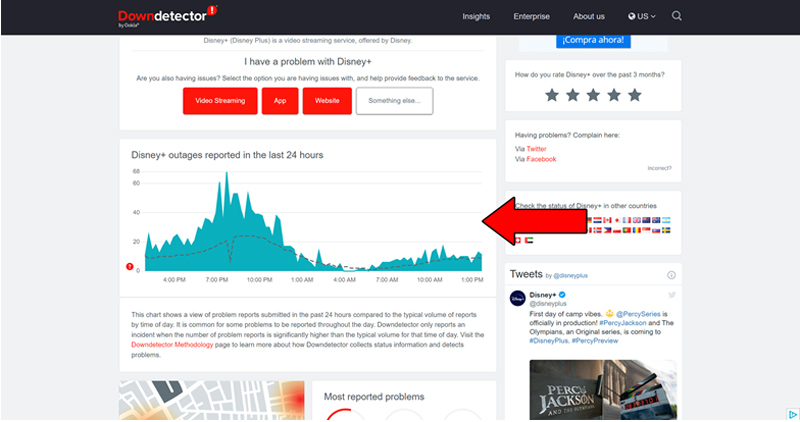Report a Video Streaming problem
Screen dimensions: 800x422
[x=220, y=101]
